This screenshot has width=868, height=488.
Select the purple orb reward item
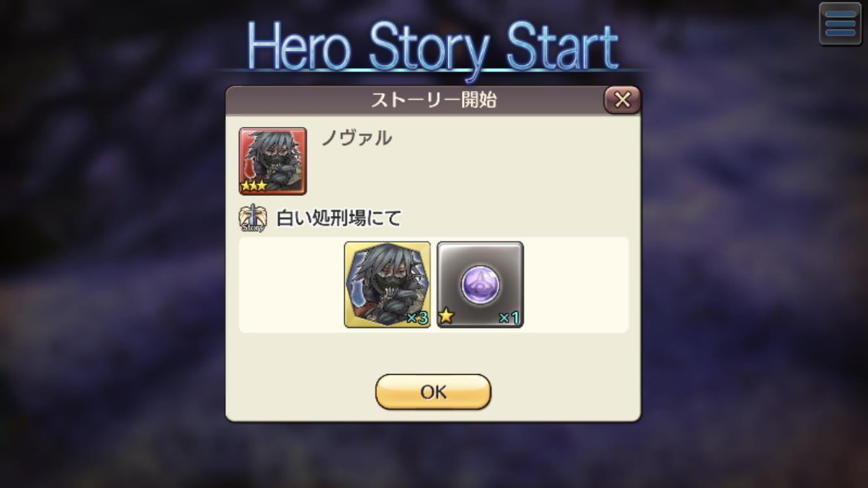pos(480,284)
